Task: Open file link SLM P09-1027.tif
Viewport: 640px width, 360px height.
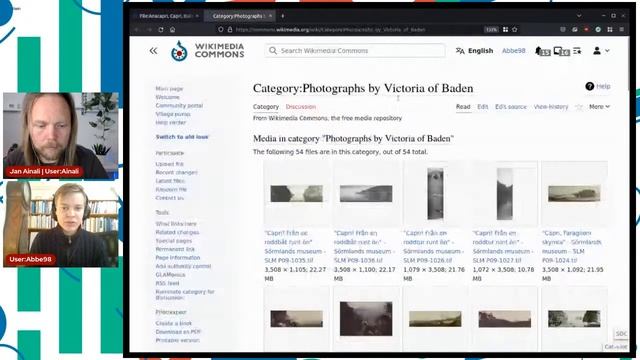Action: pyautogui.click(x=503, y=247)
